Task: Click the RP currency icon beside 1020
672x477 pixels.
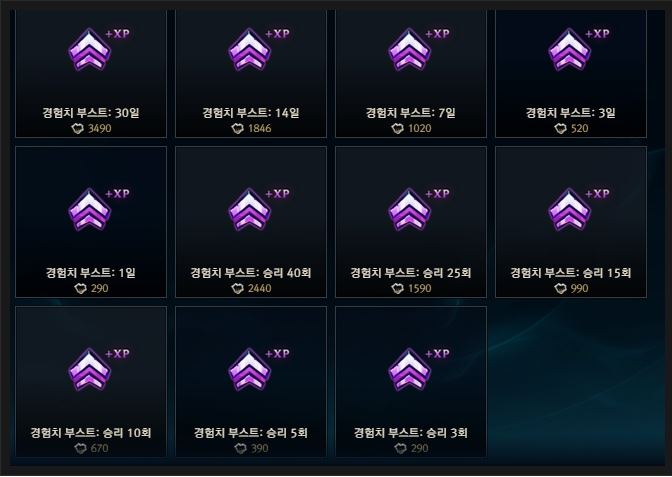Action: pyautogui.click(x=397, y=129)
